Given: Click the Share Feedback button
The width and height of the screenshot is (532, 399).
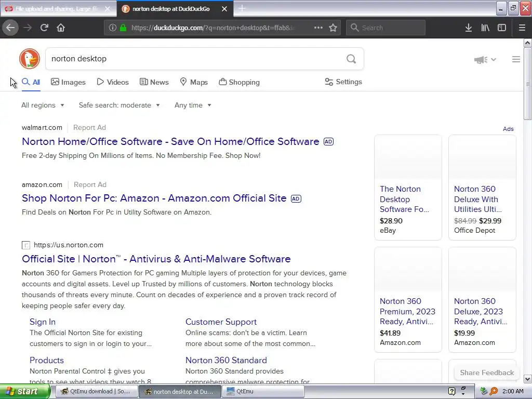Looking at the screenshot, I should click(x=486, y=373).
